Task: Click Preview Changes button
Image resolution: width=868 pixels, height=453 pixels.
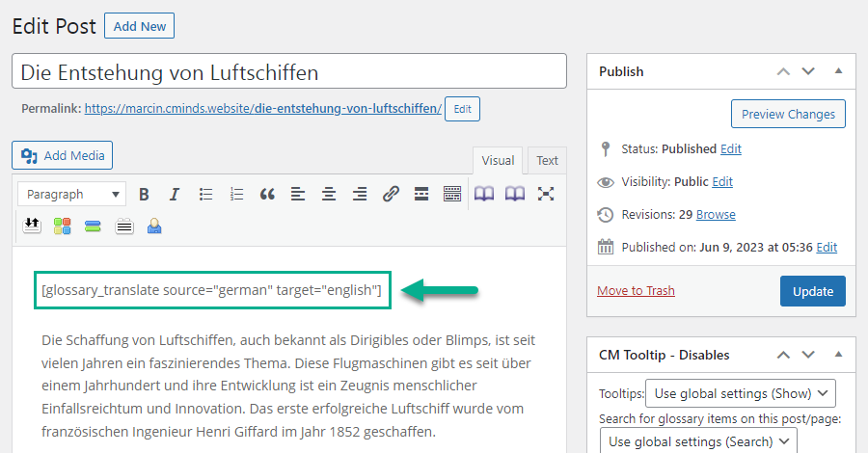Action: (788, 114)
